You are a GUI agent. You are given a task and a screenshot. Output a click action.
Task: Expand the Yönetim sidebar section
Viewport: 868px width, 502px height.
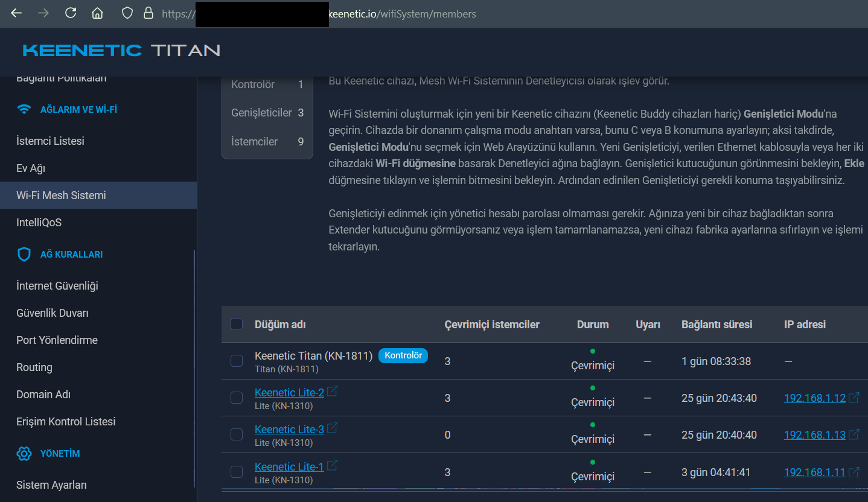point(60,454)
